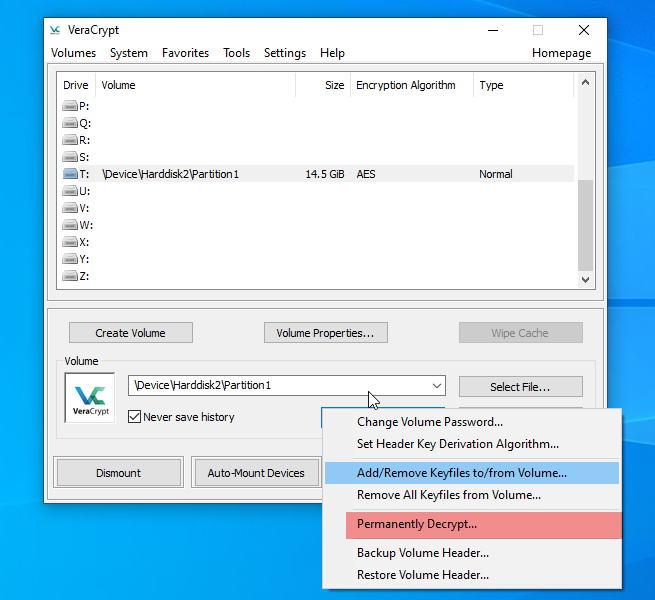Select the P: drive icon
The width and height of the screenshot is (655, 600).
70,106
